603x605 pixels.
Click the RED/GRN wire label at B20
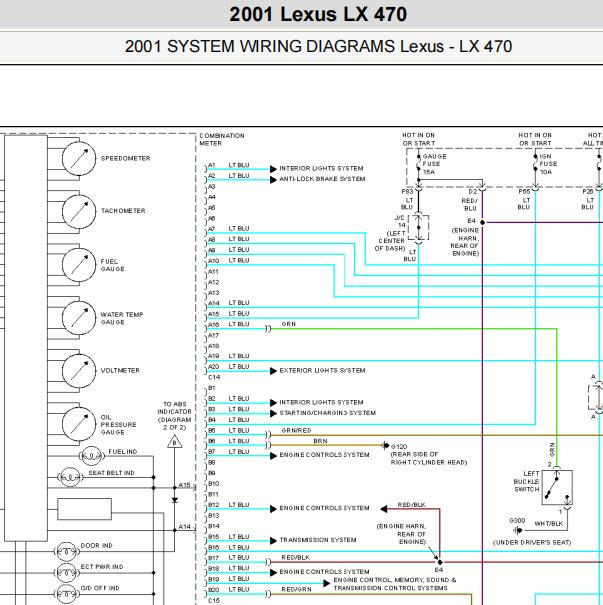(x=296, y=589)
